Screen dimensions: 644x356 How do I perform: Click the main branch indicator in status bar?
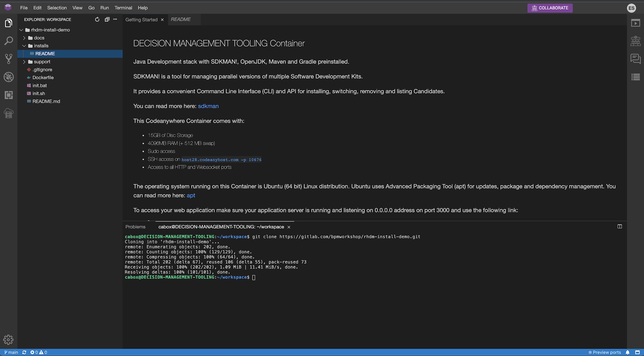11,353
